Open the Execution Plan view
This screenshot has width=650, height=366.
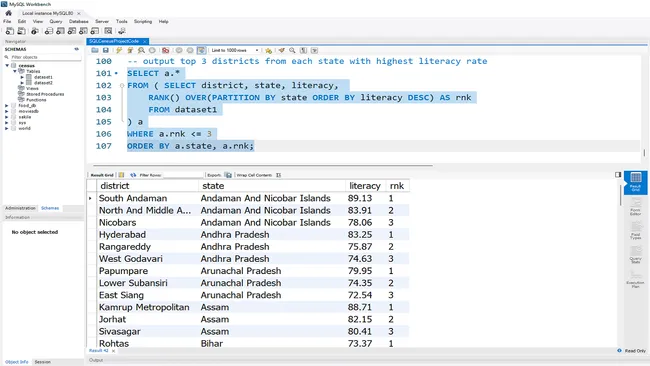click(x=635, y=279)
